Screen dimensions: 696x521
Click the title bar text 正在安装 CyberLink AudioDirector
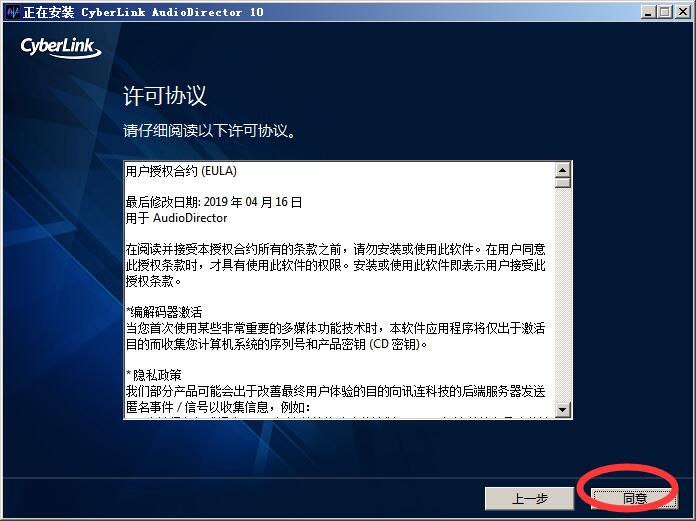(144, 12)
